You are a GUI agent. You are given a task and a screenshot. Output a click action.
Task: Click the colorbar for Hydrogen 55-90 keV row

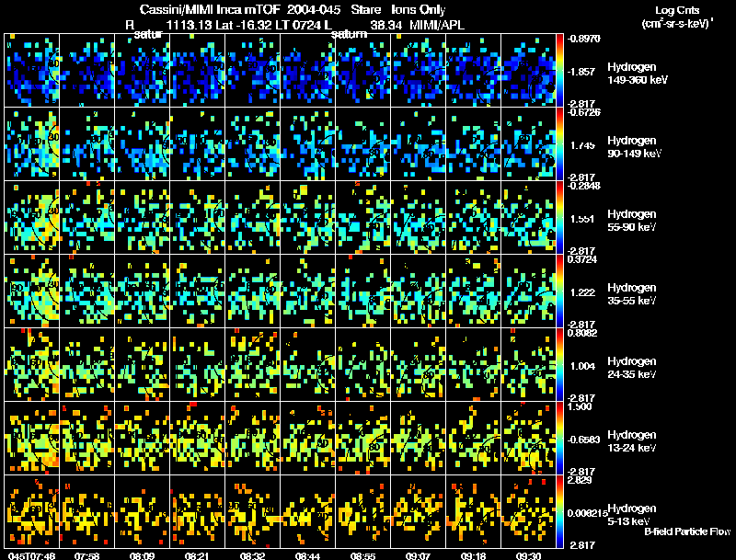pyautogui.click(x=559, y=218)
